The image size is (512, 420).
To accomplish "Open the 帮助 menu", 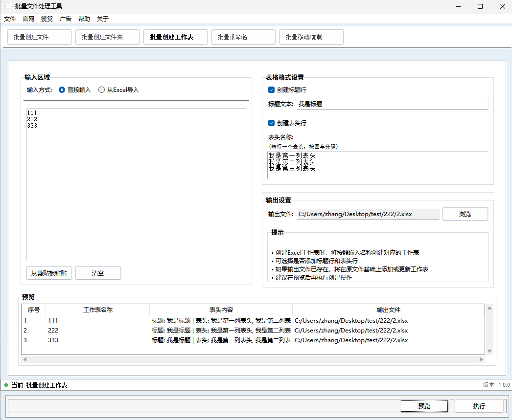I will (x=83, y=19).
